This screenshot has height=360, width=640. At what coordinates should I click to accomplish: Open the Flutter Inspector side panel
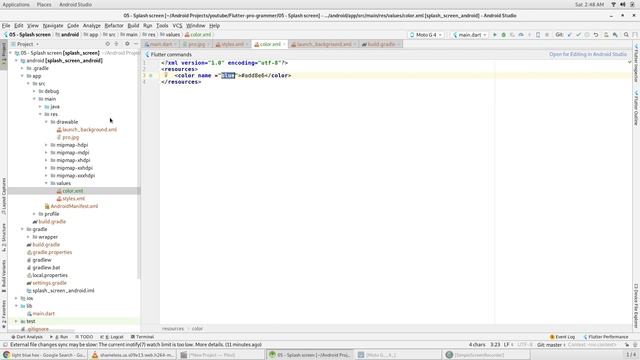636,63
